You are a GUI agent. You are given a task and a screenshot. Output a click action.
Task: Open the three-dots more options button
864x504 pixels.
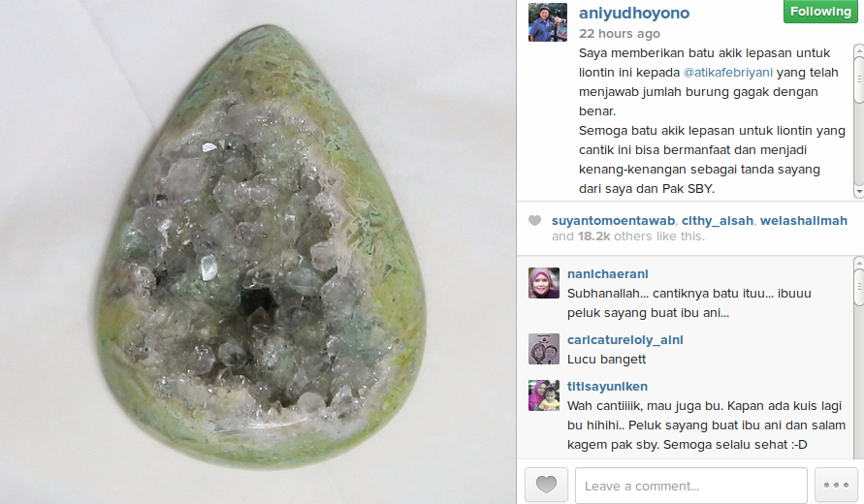click(836, 485)
